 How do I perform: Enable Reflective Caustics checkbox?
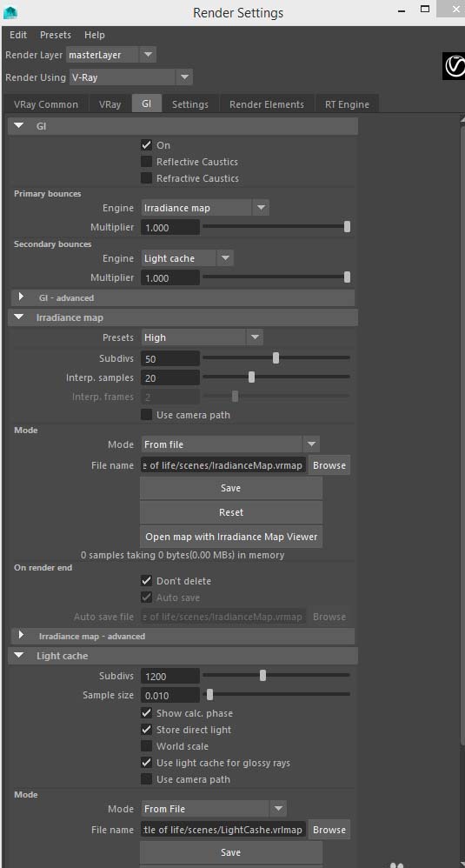147,162
